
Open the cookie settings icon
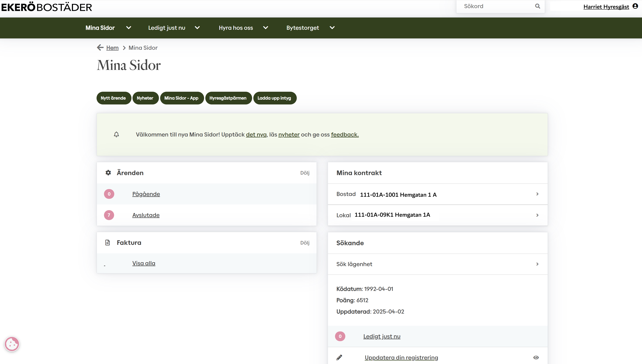point(12,344)
